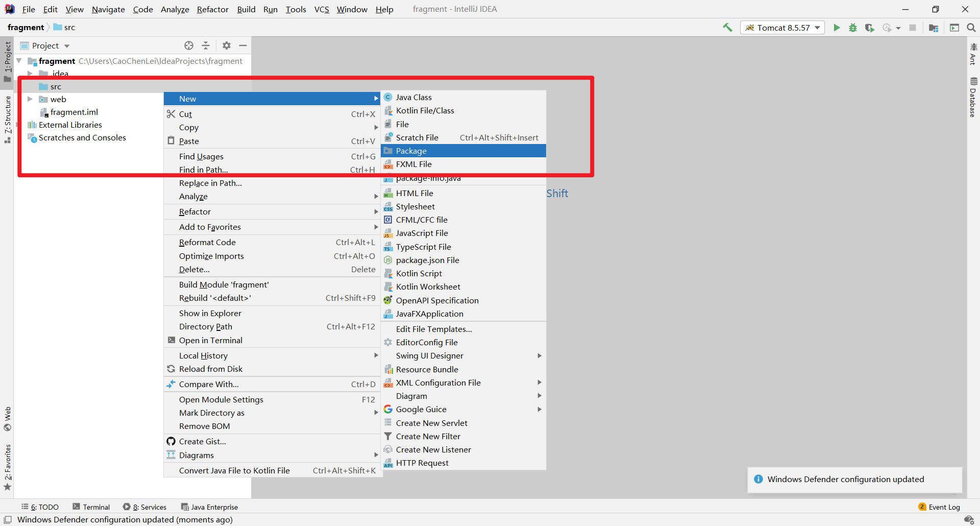Open Search Everywhere magnifier icon
The height and width of the screenshot is (526, 980).
[971, 28]
